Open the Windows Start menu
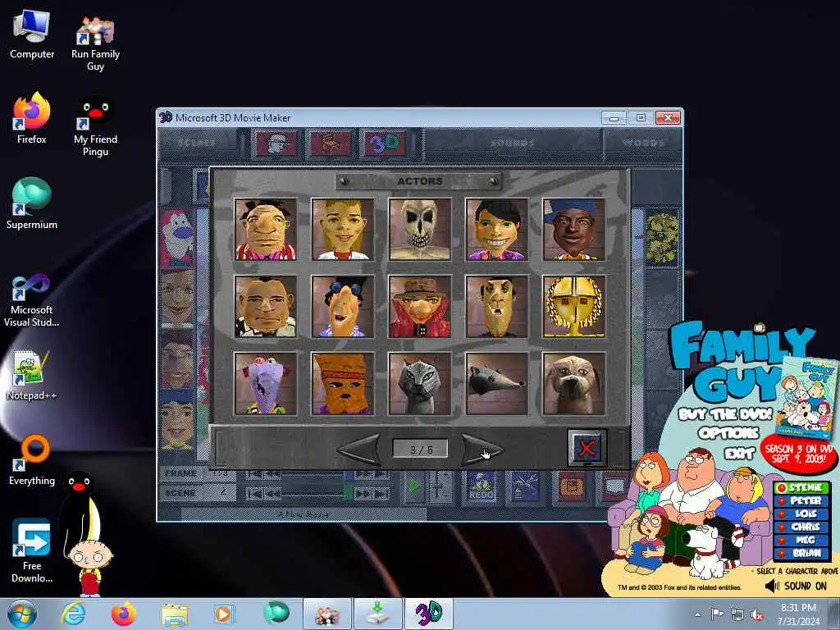 pos(22,614)
